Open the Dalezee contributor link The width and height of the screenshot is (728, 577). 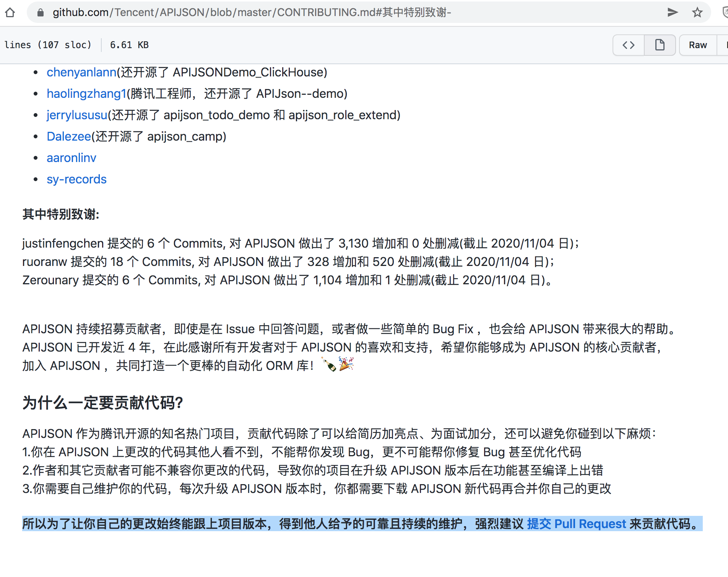(69, 136)
